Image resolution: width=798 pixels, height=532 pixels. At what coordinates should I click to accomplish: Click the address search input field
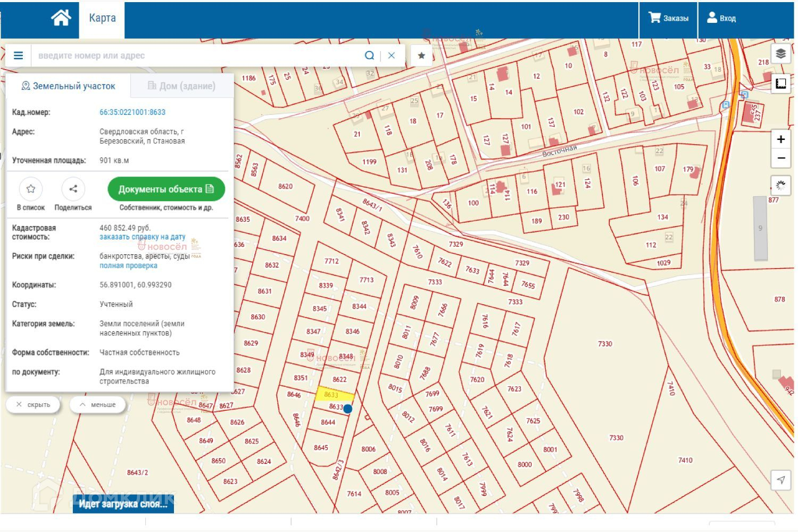pos(197,55)
